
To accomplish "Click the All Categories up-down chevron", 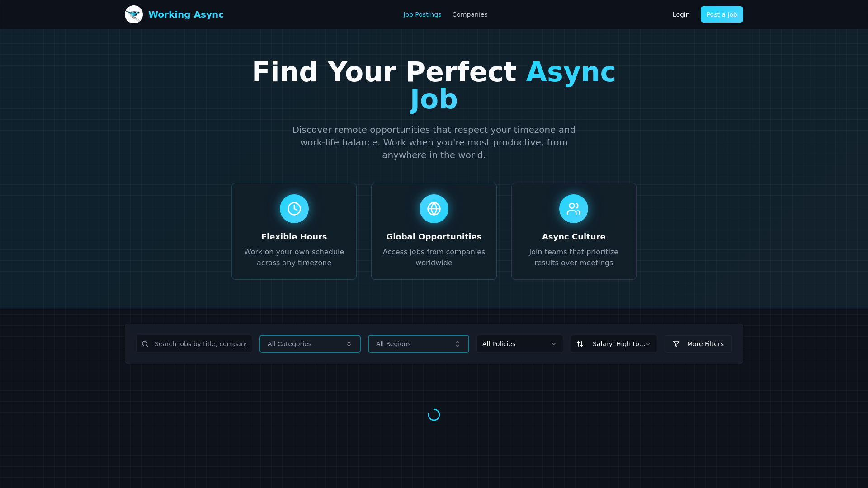I will pyautogui.click(x=349, y=344).
